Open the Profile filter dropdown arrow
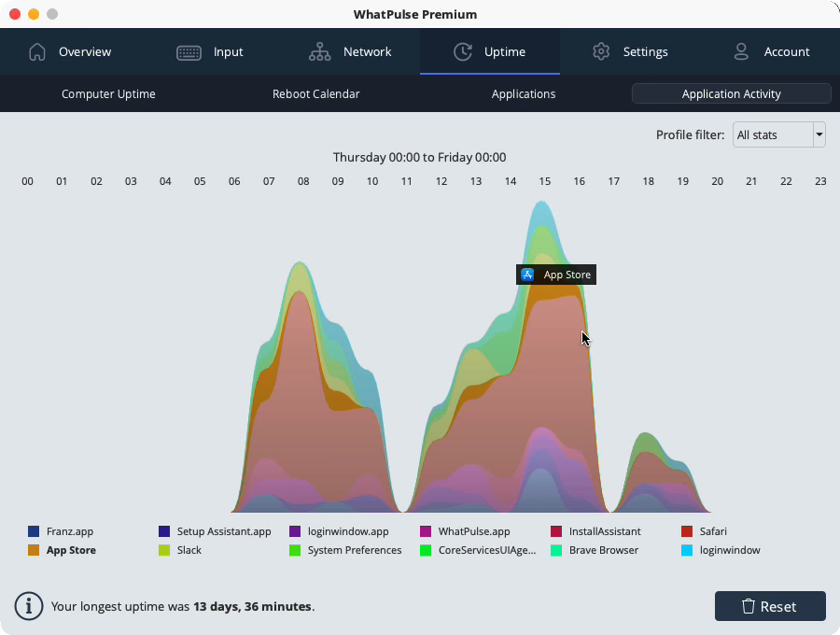Screen dimensions: 840x635 (819, 134)
